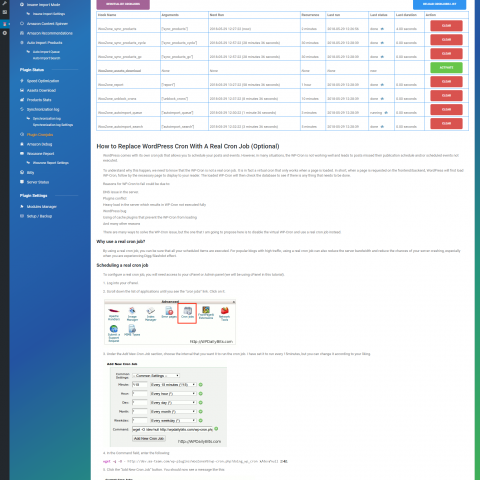Open Amazon Recommendations in the sidebar
The height and width of the screenshot is (480, 480).
click(x=50, y=33)
